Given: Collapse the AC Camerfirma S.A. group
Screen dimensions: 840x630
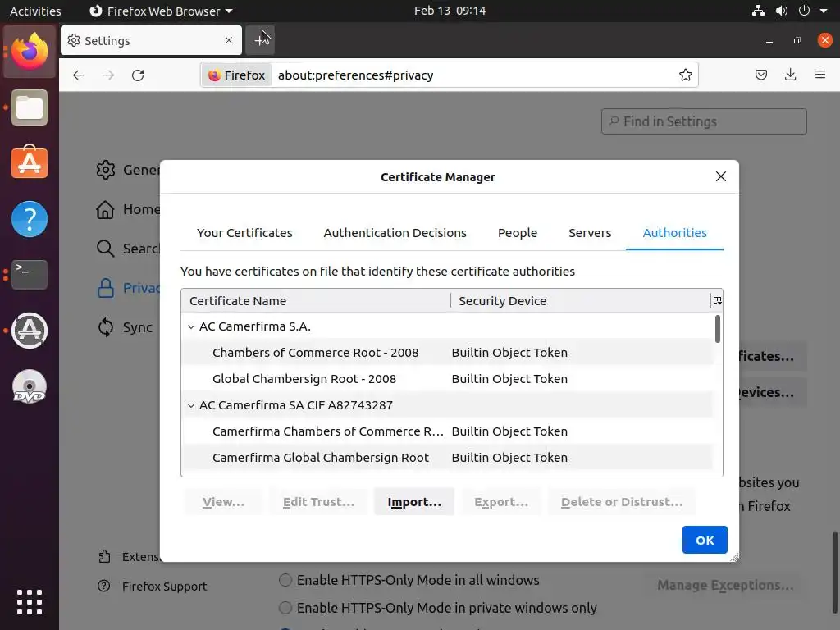Looking at the screenshot, I should point(191,326).
